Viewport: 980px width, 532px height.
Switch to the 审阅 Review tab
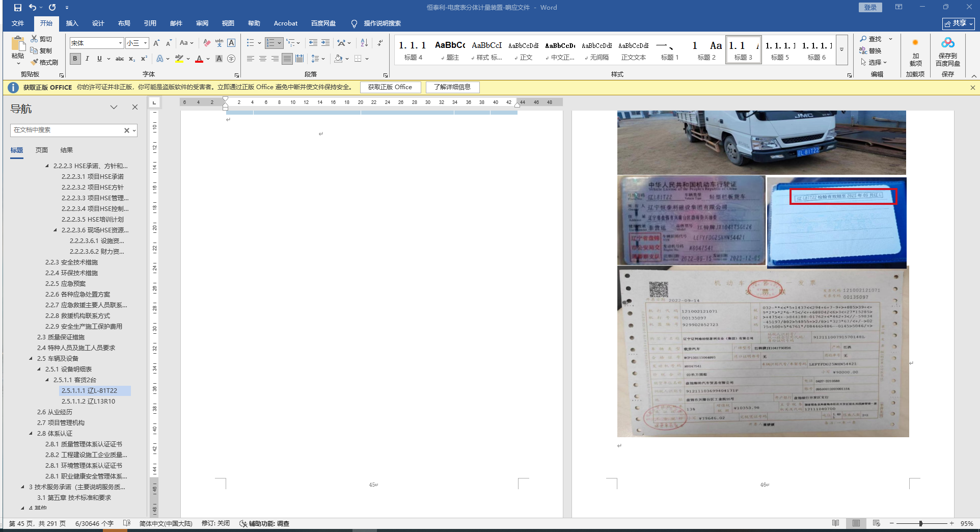click(x=202, y=23)
